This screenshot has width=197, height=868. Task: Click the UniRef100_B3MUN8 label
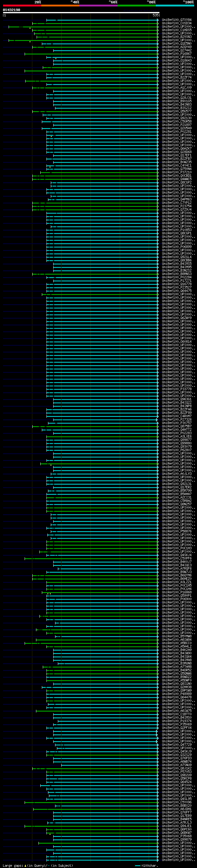coord(177,664)
